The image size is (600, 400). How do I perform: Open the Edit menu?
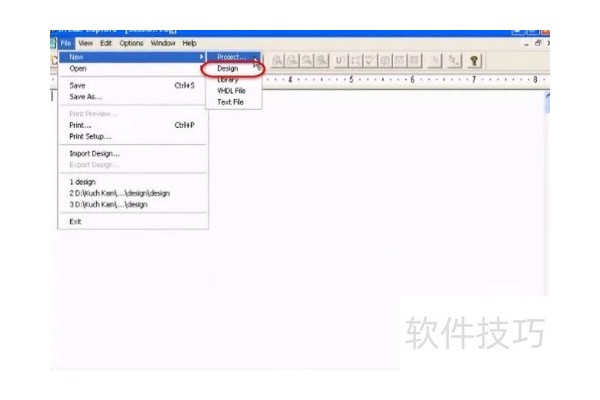coord(106,43)
